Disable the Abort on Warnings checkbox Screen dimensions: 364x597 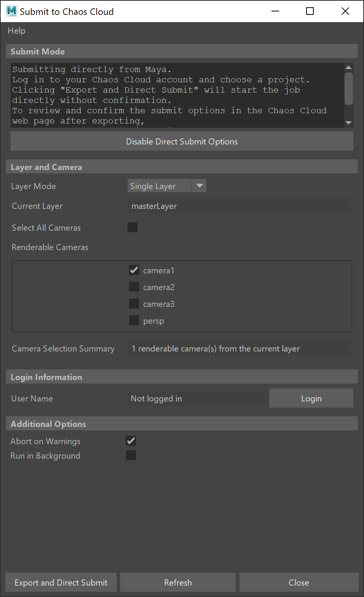pos(131,441)
